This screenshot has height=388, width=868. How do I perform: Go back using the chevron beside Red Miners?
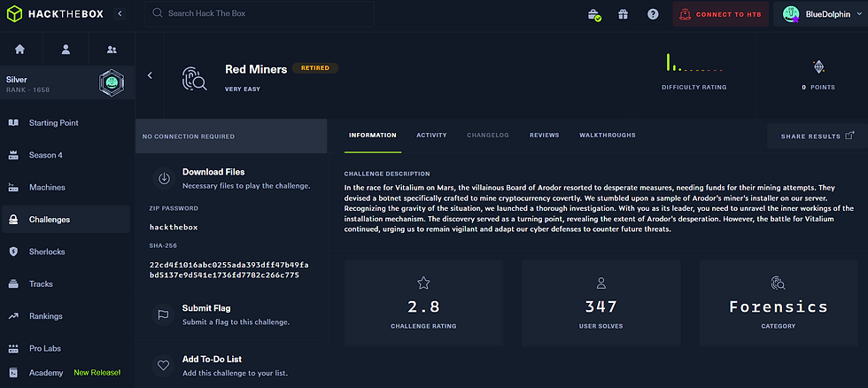(150, 75)
